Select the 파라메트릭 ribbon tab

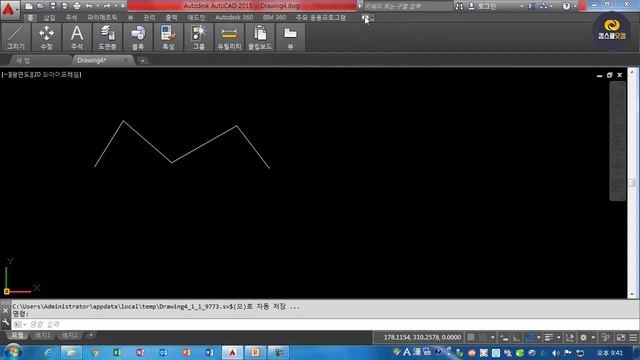point(102,18)
